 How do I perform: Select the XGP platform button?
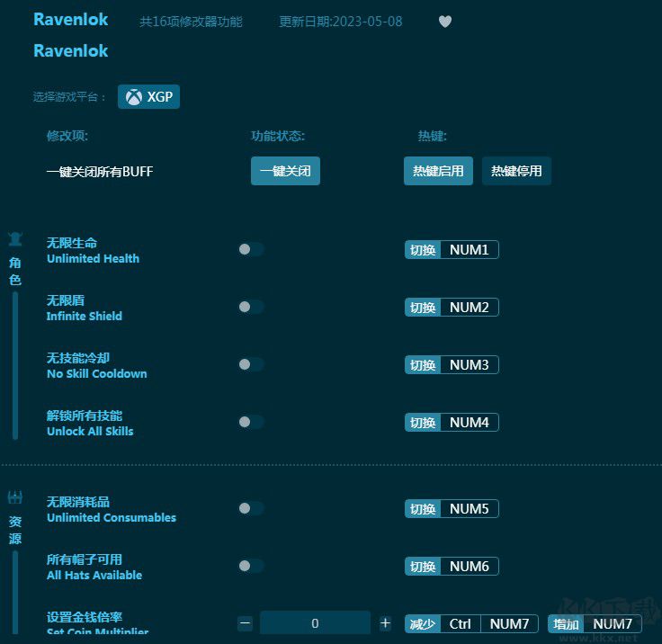[148, 97]
